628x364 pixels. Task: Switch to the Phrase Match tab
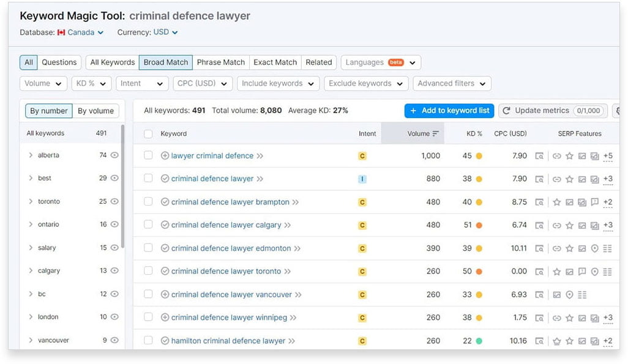(x=220, y=62)
